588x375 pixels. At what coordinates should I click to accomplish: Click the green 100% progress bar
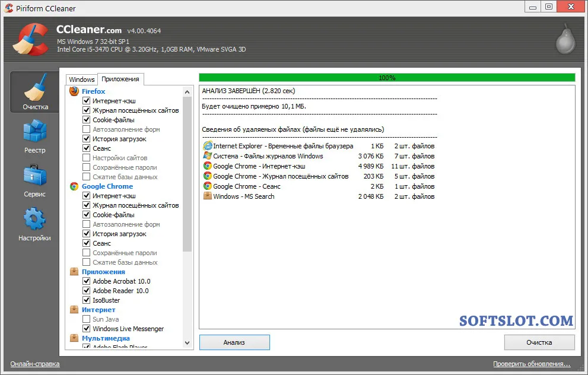387,78
